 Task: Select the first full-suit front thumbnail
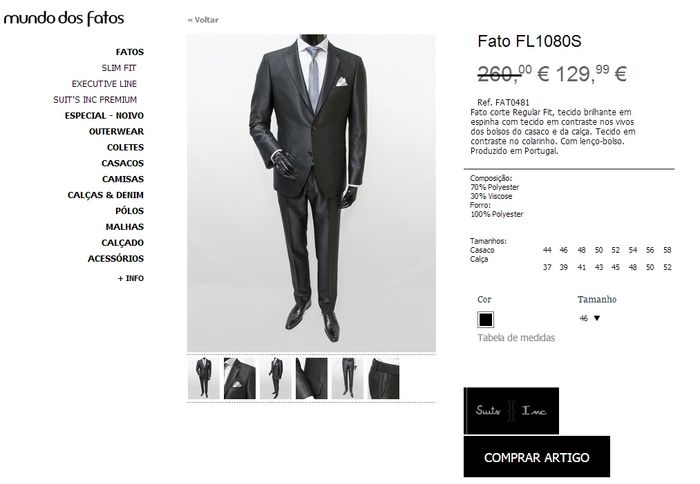(x=203, y=378)
